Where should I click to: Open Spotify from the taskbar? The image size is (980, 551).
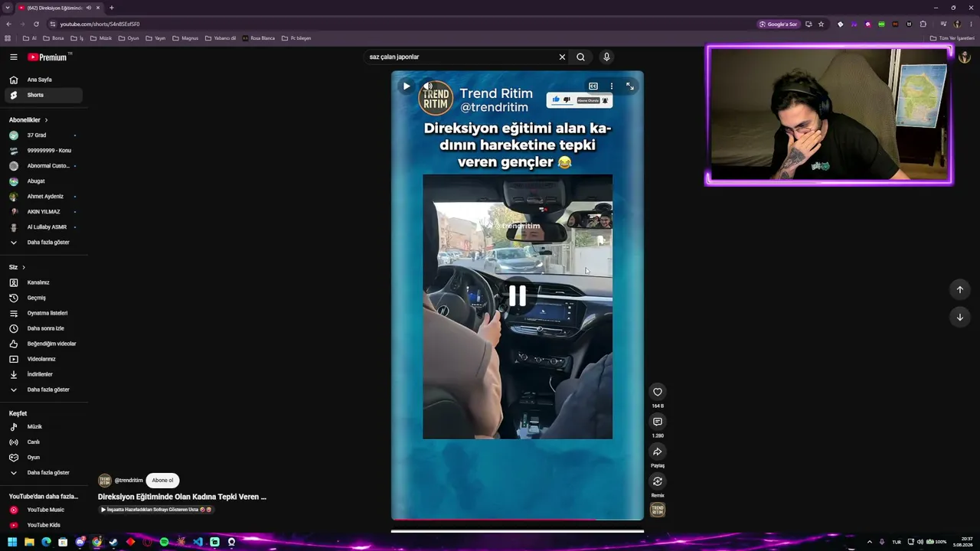[x=164, y=542]
